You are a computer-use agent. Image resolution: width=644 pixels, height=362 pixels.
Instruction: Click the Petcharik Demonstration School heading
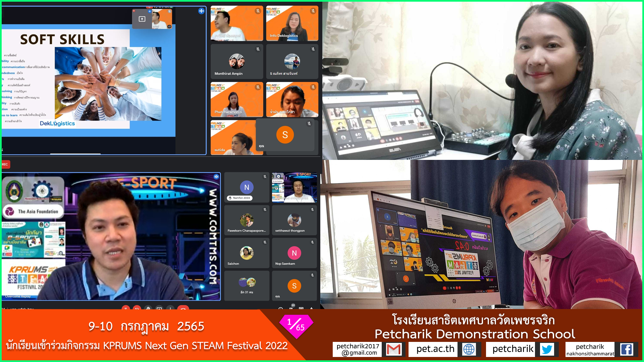475,334
